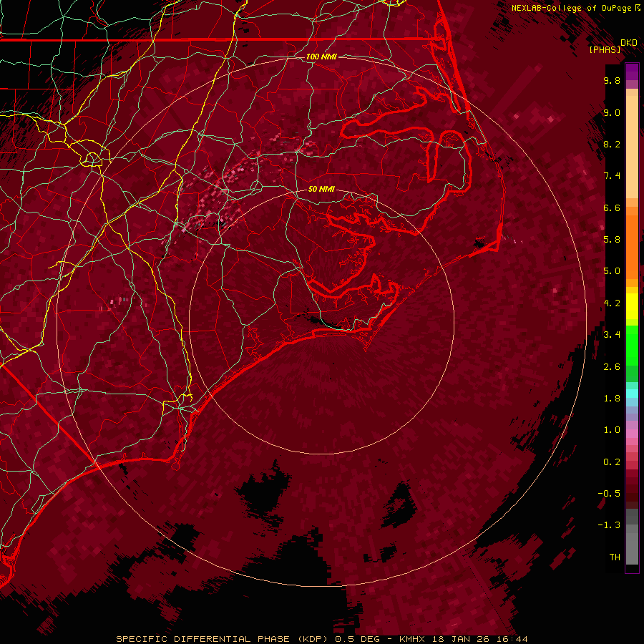
Task: Click the 2.6 scale value
Action: click(x=612, y=366)
